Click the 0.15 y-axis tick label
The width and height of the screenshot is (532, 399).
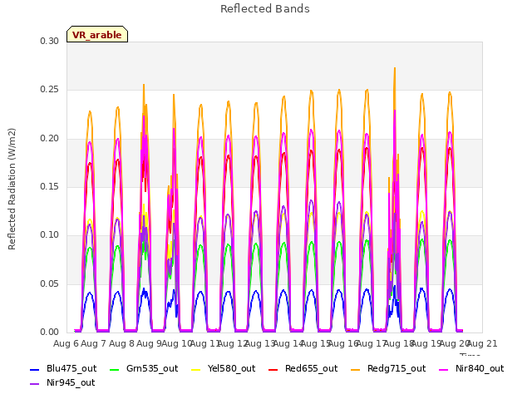tap(50, 186)
